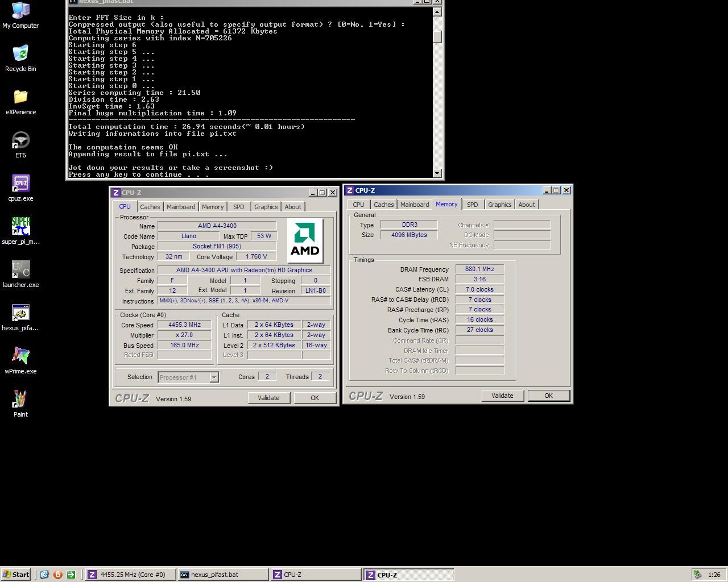Click the CPU-Z window title icon on left window
Image resolution: width=728 pixels, height=582 pixels.
[x=116, y=193]
